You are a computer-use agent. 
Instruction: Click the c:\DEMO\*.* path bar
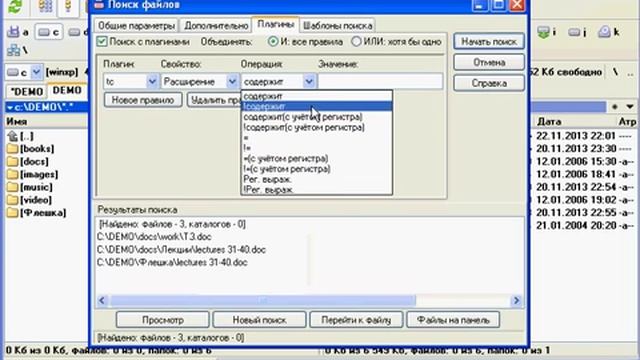tap(47, 107)
